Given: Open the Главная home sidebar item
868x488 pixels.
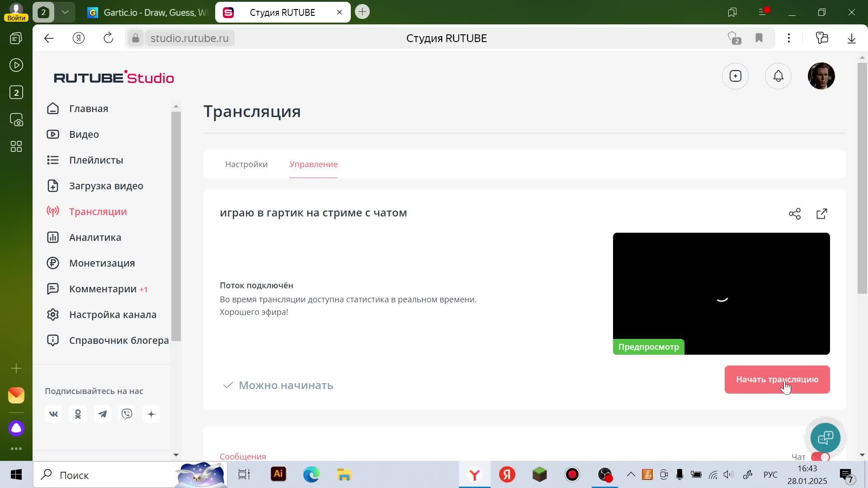Looking at the screenshot, I should (x=77, y=108).
